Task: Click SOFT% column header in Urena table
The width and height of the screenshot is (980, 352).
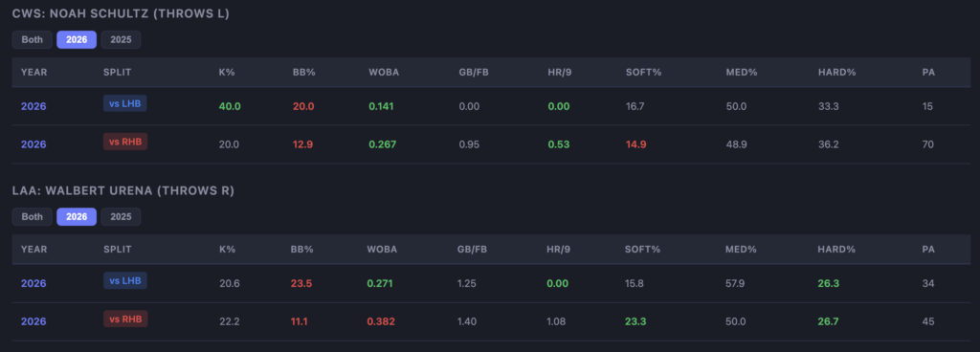Action: pyautogui.click(x=642, y=249)
